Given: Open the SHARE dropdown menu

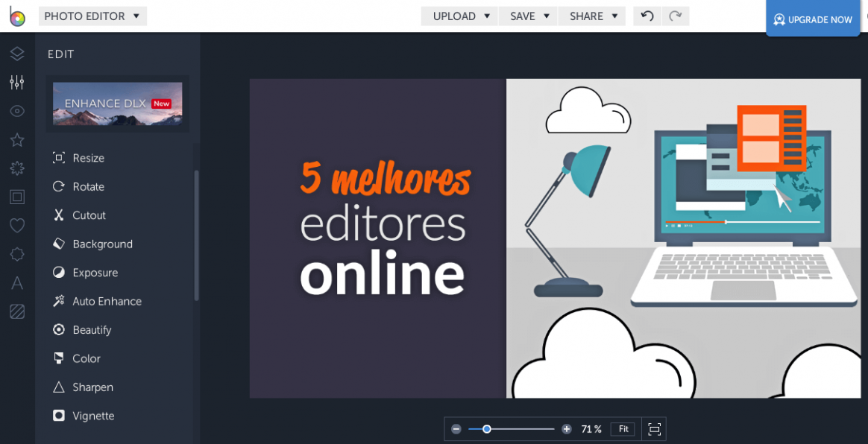Looking at the screenshot, I should [x=591, y=16].
